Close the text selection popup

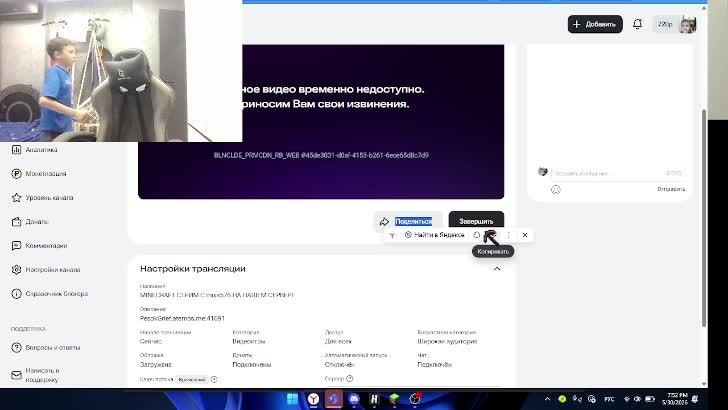525,235
